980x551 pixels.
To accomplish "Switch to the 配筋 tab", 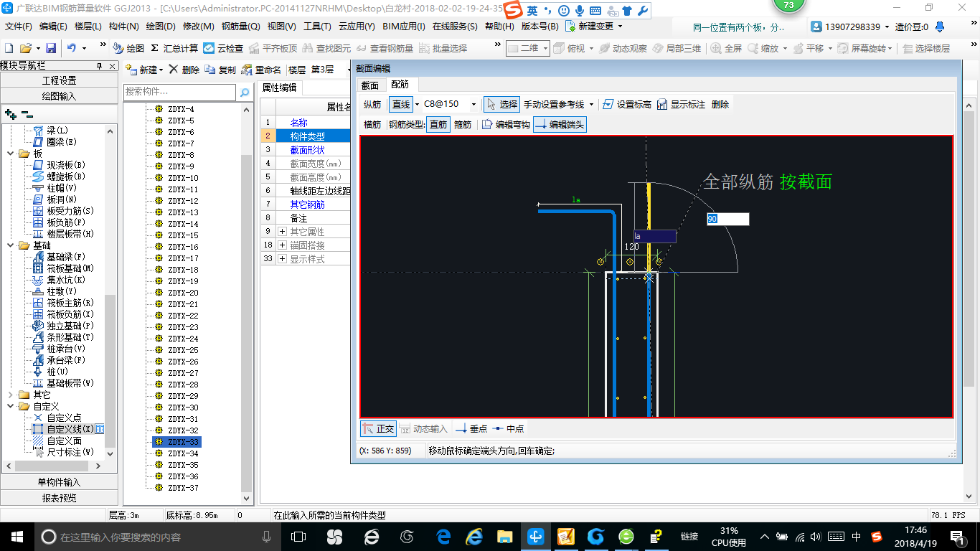I will (400, 85).
